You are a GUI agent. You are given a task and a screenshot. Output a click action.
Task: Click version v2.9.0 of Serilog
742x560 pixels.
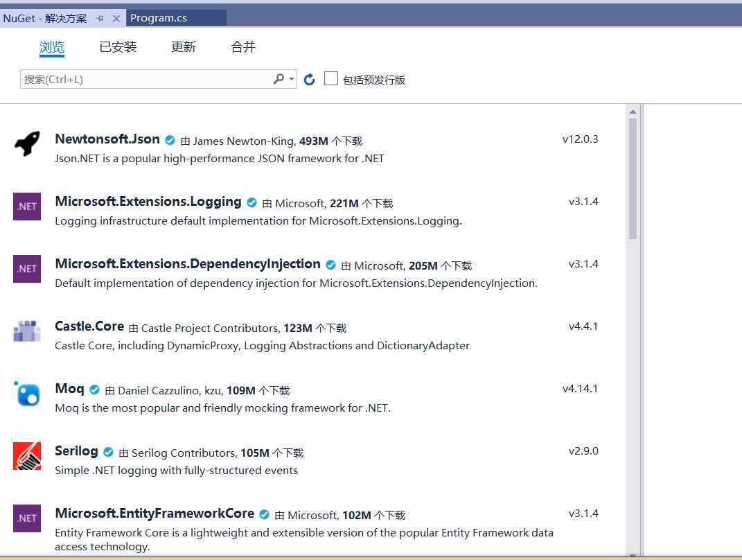[583, 451]
